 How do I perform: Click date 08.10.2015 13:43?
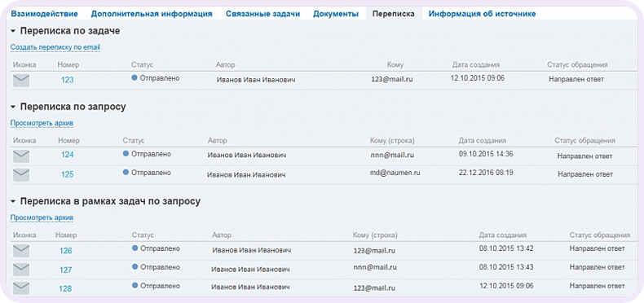click(x=506, y=267)
